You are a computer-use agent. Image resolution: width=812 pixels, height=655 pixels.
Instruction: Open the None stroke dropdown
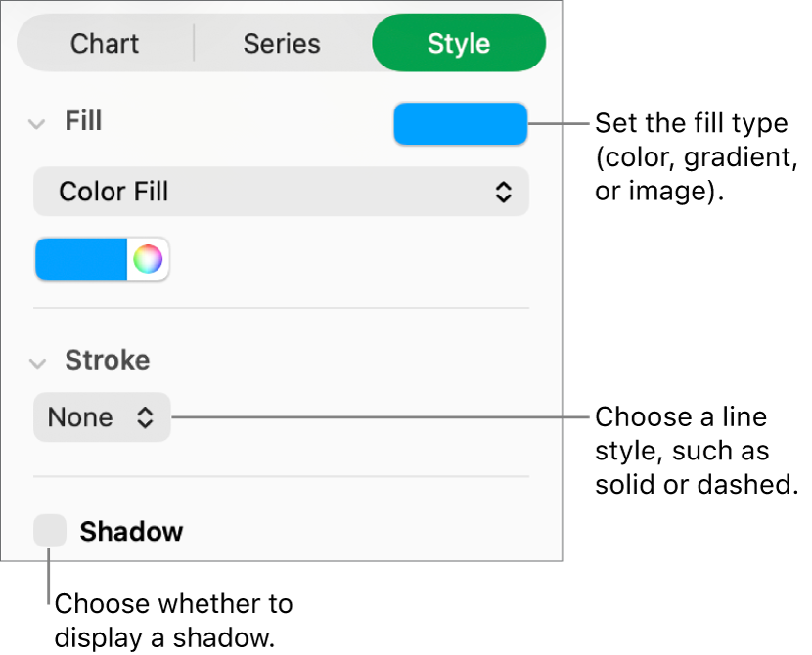(x=102, y=417)
